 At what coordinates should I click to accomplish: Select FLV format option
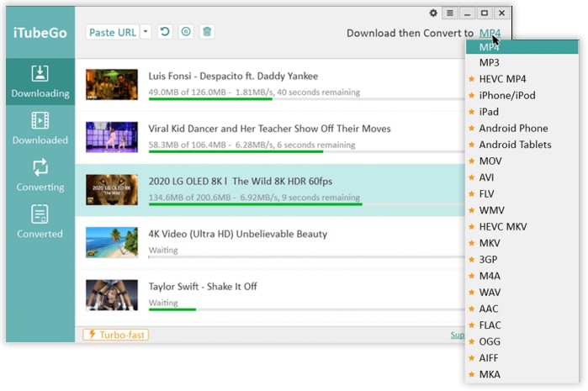[522, 193]
